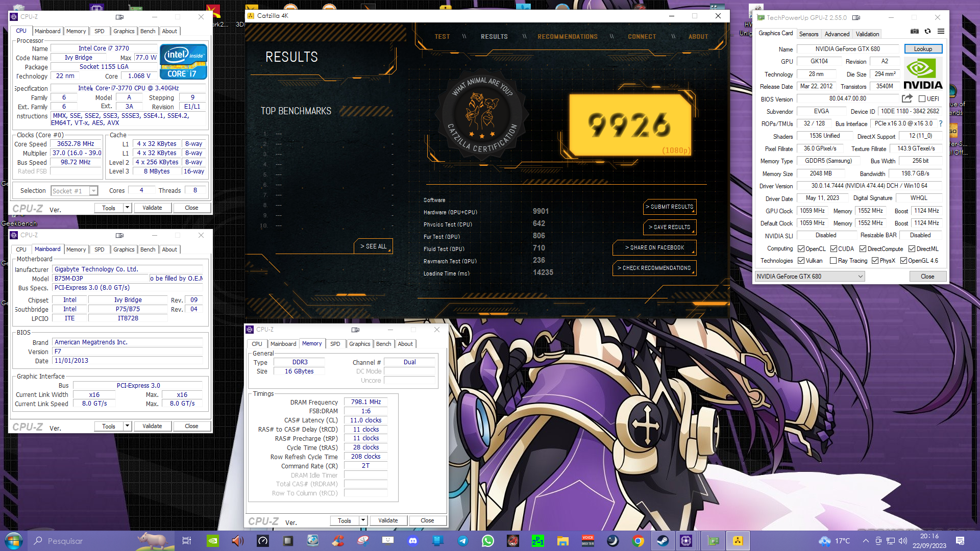This screenshot has width=980, height=551.
Task: Click the GPU name field NVIDIA GeForce GTX 680
Action: point(847,49)
